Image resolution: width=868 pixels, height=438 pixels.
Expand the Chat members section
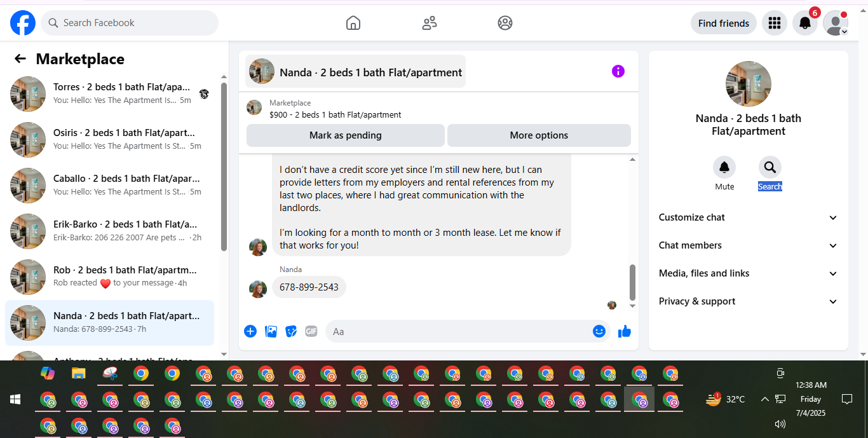(x=749, y=245)
